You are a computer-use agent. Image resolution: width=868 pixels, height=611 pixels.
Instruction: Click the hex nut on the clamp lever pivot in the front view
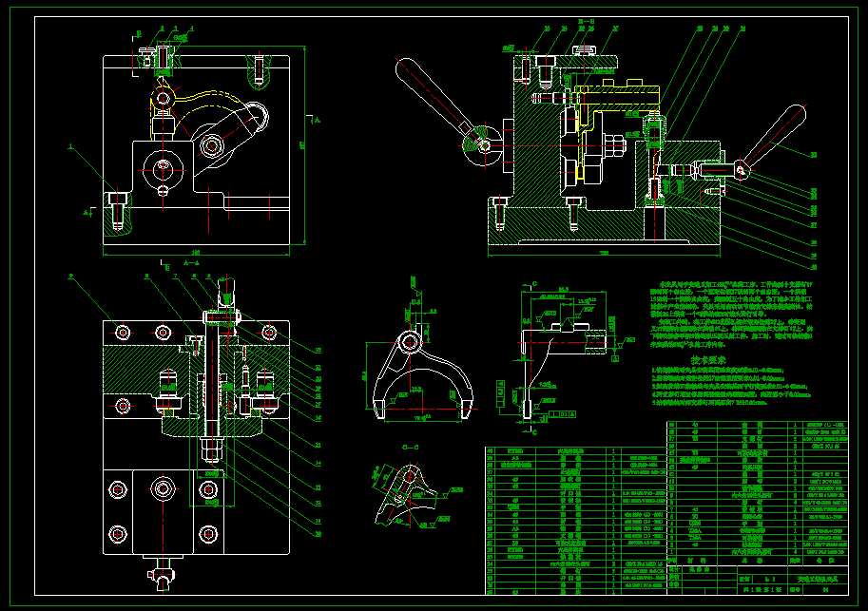click(x=211, y=146)
